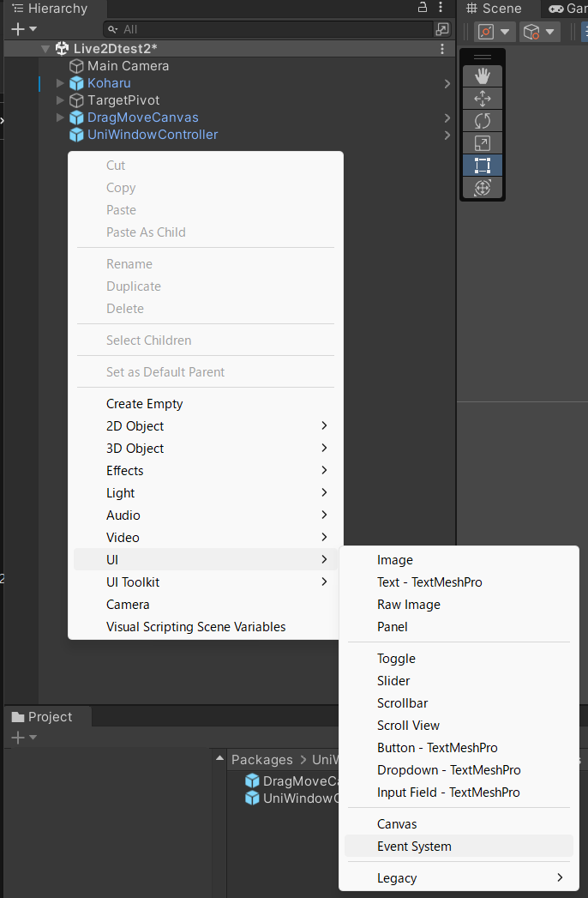Select the Hand (view) tool in the Scene toolbar
The image size is (588, 898).
(x=483, y=76)
